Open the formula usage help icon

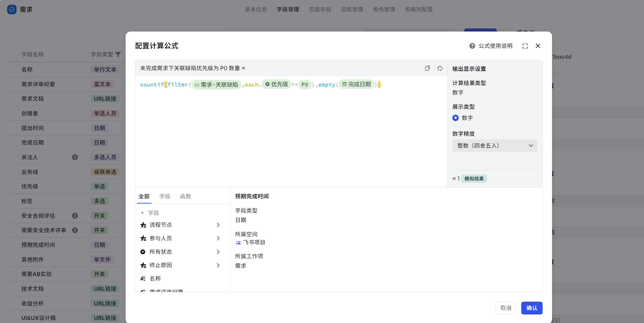[x=472, y=46]
